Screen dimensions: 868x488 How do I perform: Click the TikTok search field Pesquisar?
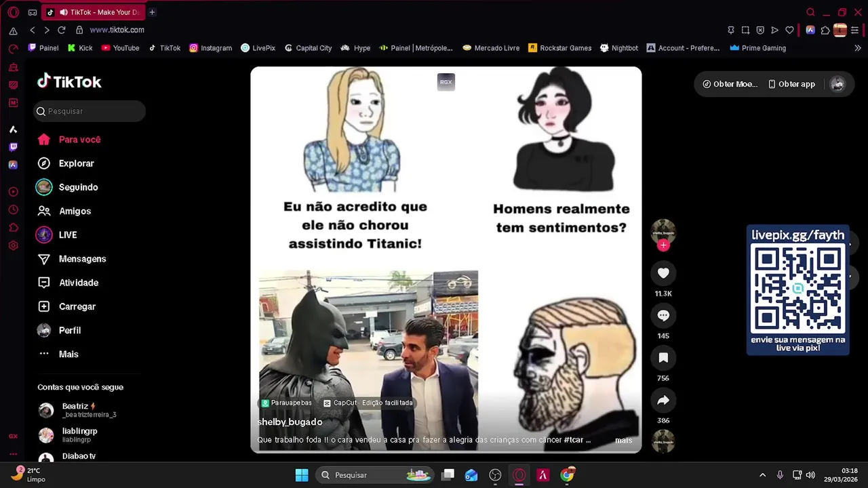point(90,111)
